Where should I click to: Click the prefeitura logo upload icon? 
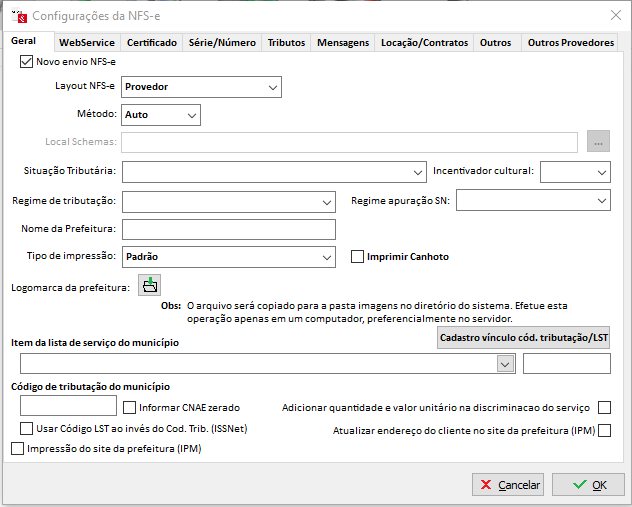pos(149,286)
